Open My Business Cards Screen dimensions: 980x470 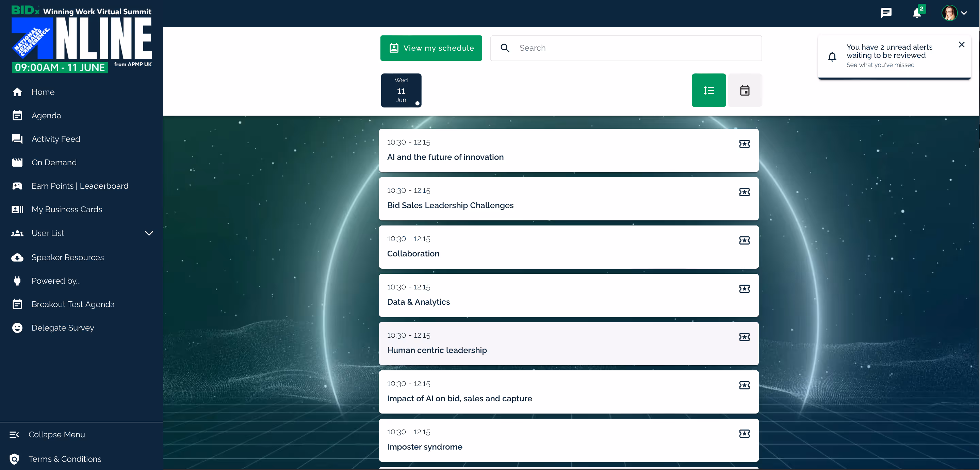point(67,209)
